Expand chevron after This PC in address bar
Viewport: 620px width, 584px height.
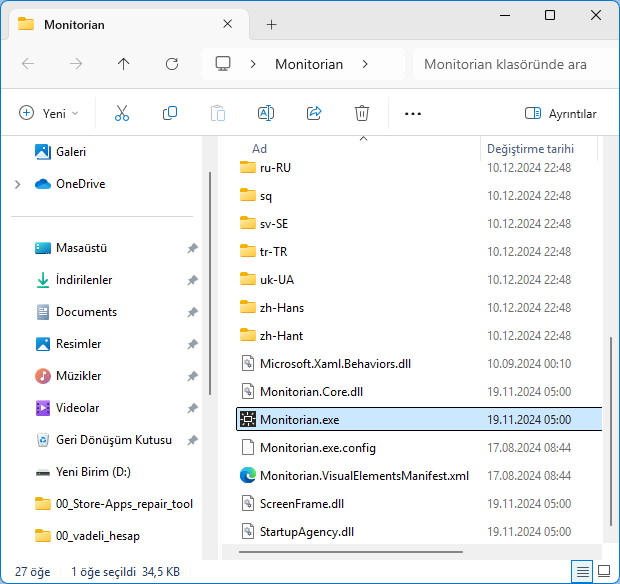click(253, 64)
